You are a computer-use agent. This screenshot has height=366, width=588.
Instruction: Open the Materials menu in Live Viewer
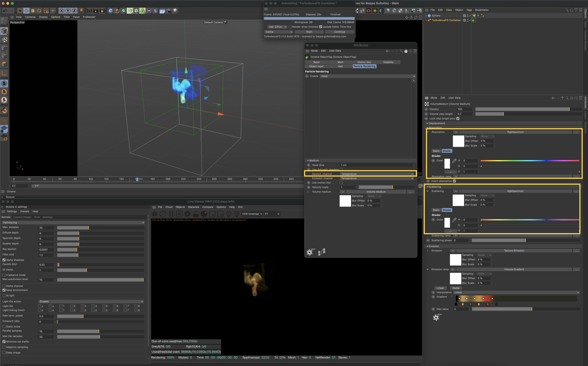pos(193,207)
